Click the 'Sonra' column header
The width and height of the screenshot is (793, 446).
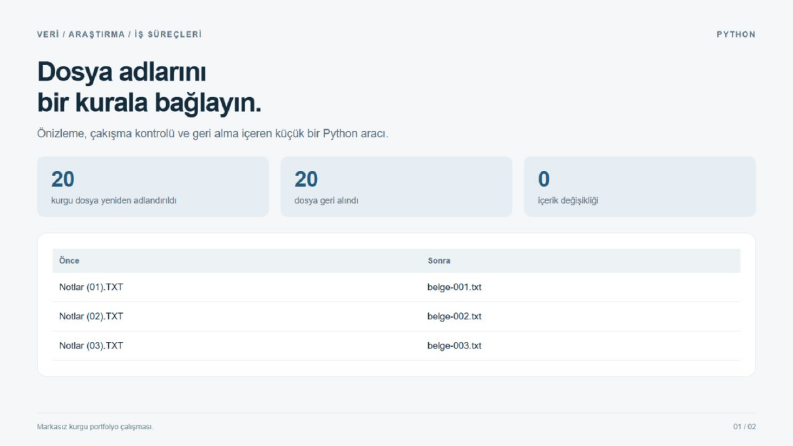(x=439, y=261)
